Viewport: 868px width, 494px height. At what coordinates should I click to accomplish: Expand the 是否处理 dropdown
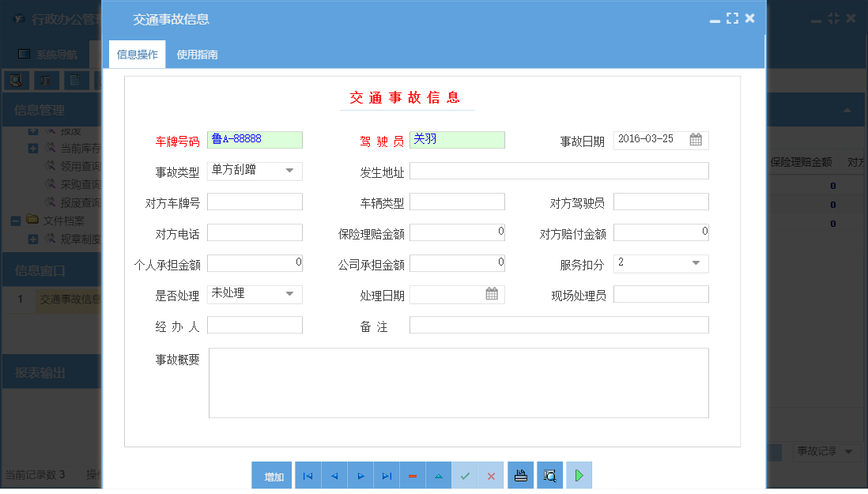[289, 294]
